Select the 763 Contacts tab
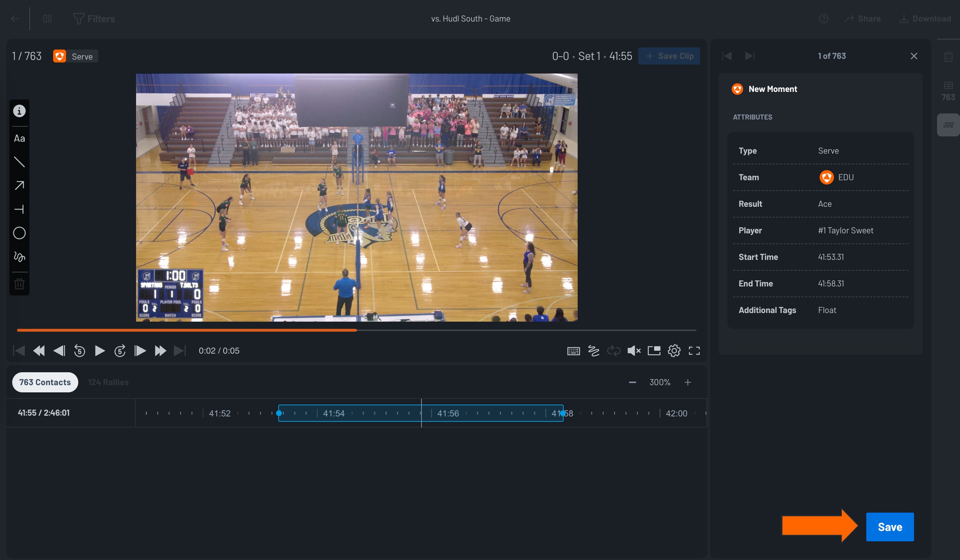 pos(45,382)
